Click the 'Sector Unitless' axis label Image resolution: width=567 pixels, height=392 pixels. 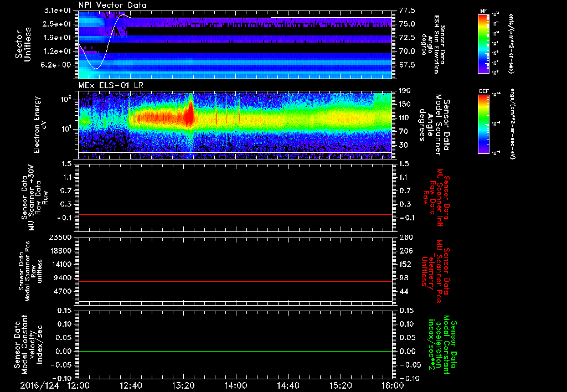tap(23, 45)
